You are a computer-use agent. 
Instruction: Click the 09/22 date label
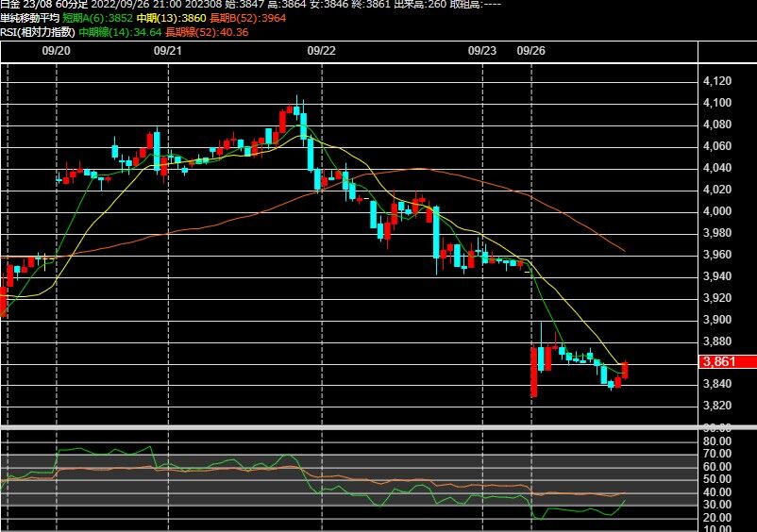tap(321, 51)
